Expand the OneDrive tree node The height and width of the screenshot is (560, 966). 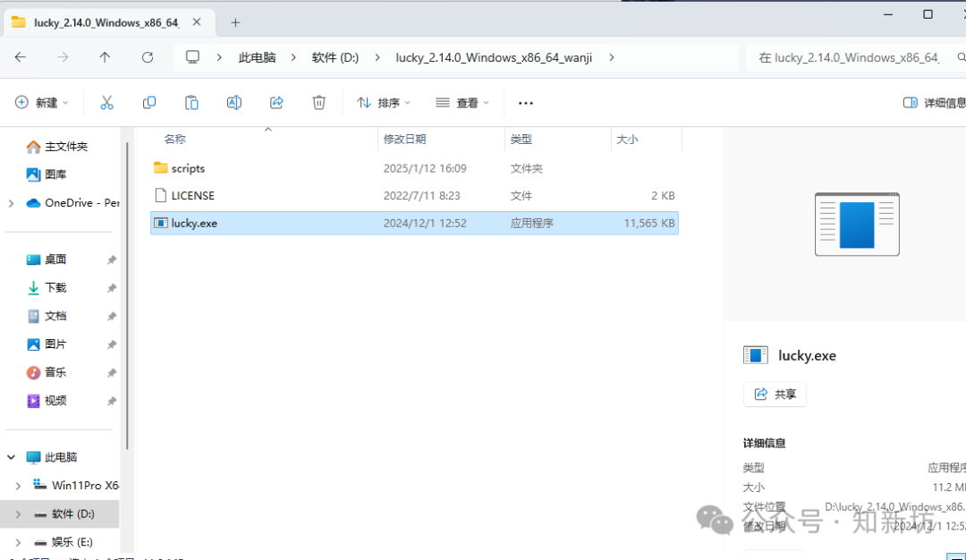click(11, 203)
